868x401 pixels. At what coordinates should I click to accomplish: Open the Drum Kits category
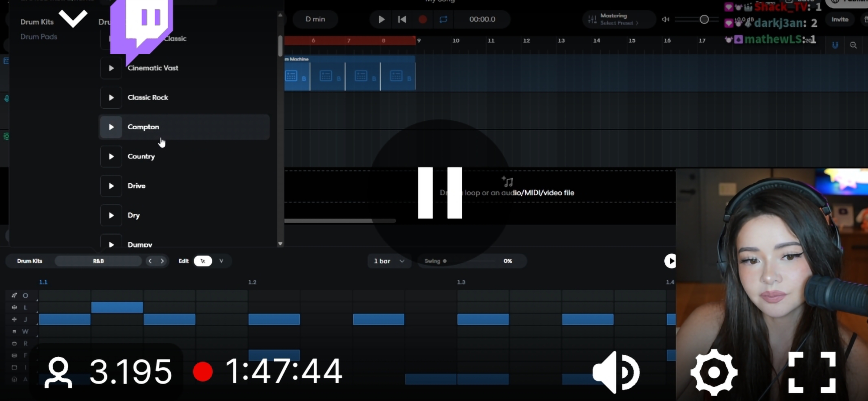(x=37, y=22)
